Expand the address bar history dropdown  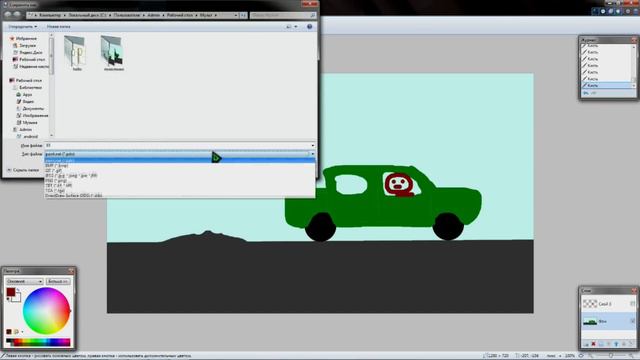tap(236, 15)
